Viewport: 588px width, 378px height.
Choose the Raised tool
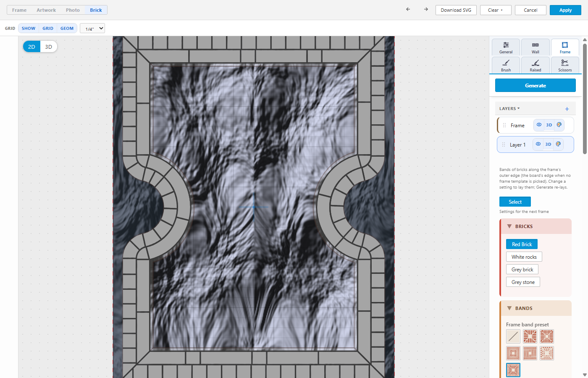point(535,66)
